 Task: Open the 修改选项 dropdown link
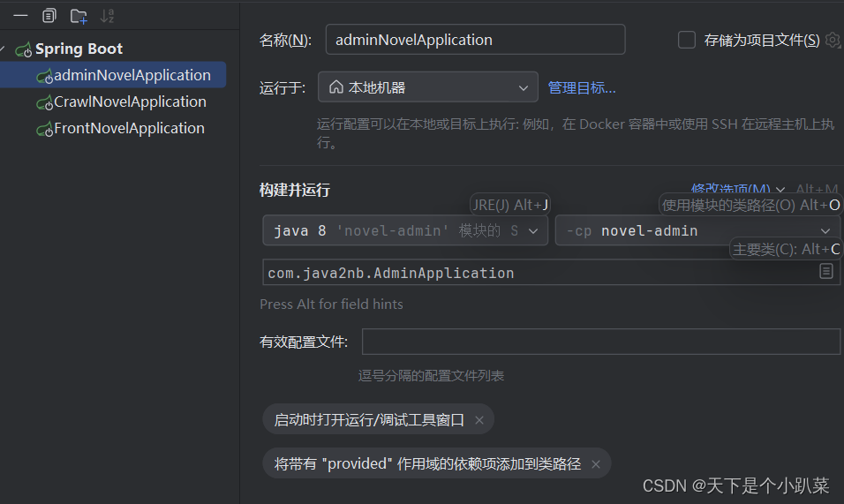click(x=737, y=190)
